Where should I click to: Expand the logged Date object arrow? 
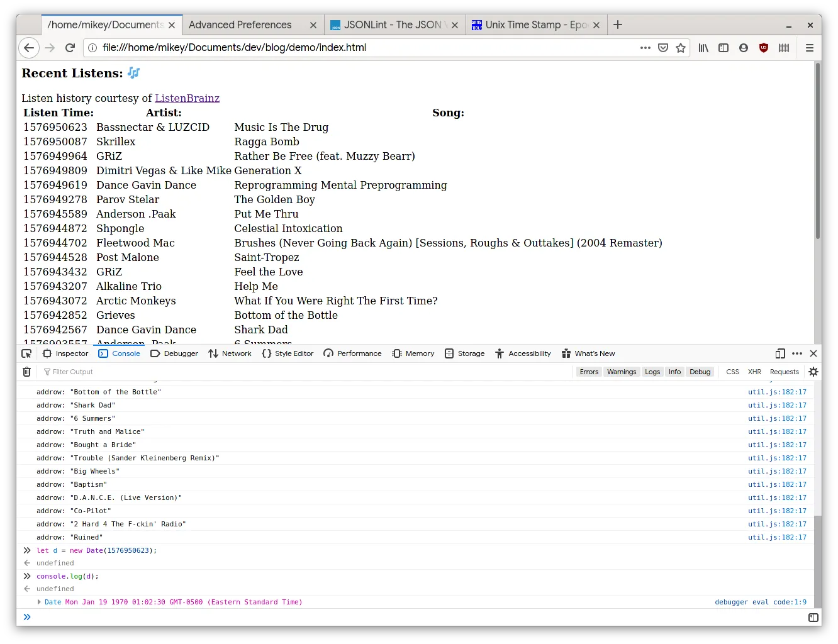[x=40, y=602]
